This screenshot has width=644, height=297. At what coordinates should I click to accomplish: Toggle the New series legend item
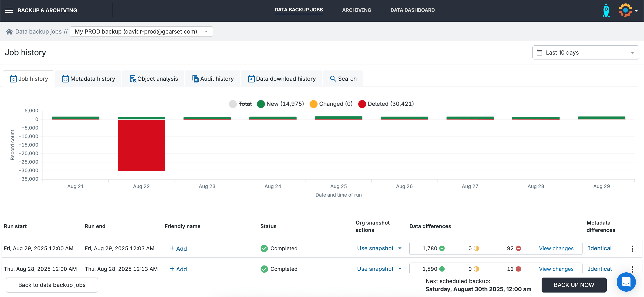click(x=280, y=104)
